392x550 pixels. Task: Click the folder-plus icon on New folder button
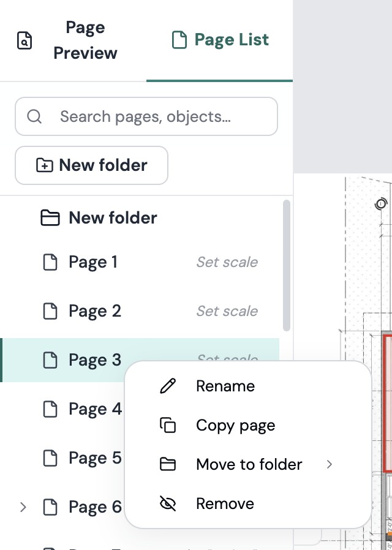click(45, 165)
